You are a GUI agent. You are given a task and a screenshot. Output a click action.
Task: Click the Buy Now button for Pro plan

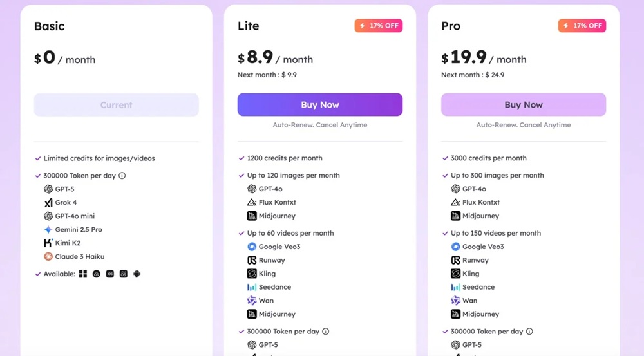(x=524, y=104)
